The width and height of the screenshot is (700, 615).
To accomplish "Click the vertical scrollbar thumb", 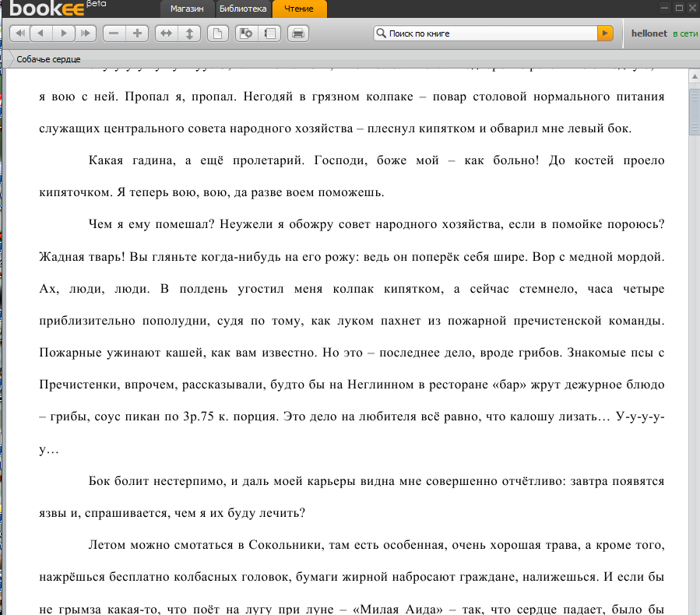I will (x=695, y=111).
